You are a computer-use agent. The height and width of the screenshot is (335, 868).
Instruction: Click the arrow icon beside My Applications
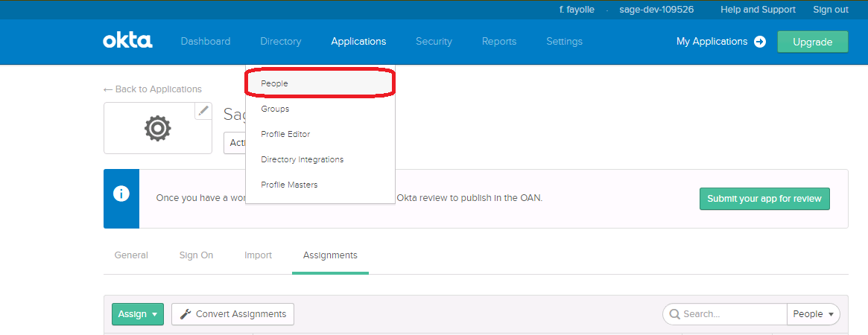pos(760,42)
